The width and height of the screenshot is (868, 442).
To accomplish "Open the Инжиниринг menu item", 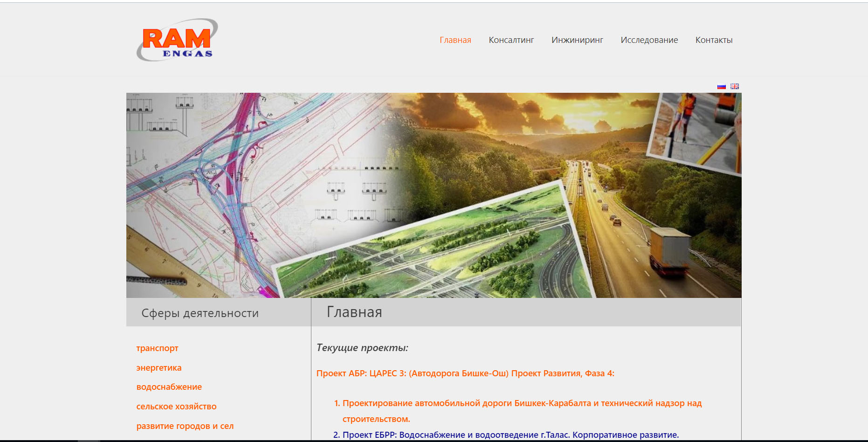I will click(577, 40).
